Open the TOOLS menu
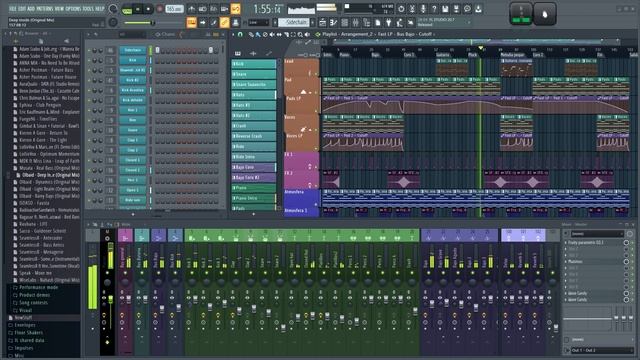 coord(88,9)
